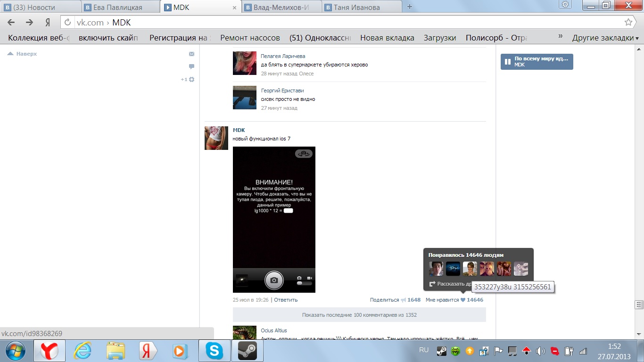Screen dimensions: 644x362
Task: Click the post date 25 июл в 19:26
Action: [x=251, y=300]
